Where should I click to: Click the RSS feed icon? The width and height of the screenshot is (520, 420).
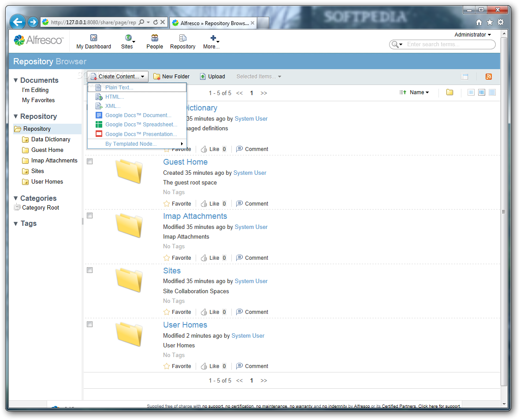489,77
